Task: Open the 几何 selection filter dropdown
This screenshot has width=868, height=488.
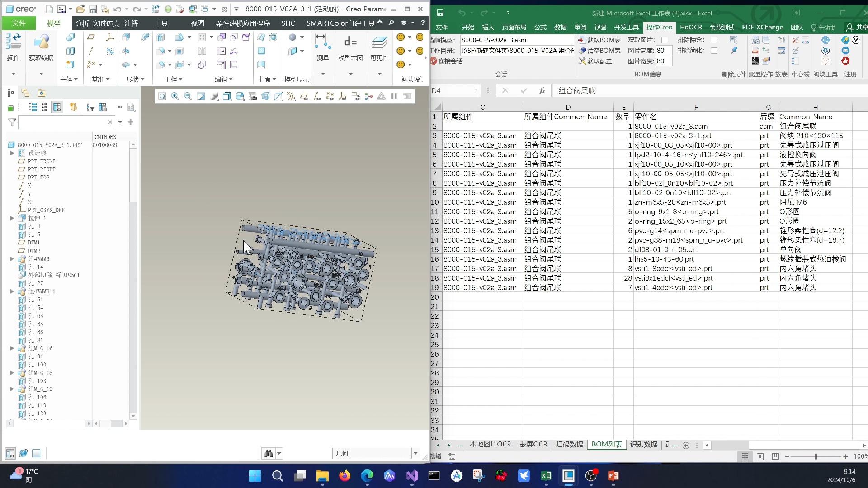Action: [x=415, y=453]
